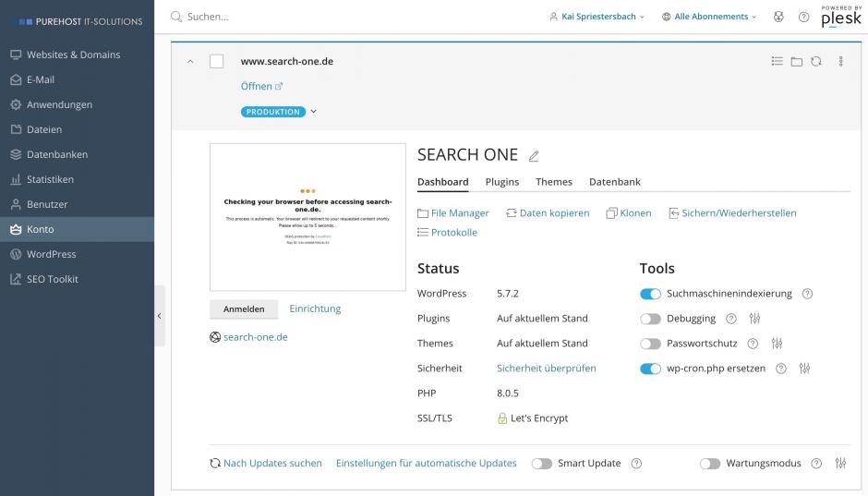Click the list view icon in site header
Viewport: 868px width, 496px height.
[x=777, y=62]
